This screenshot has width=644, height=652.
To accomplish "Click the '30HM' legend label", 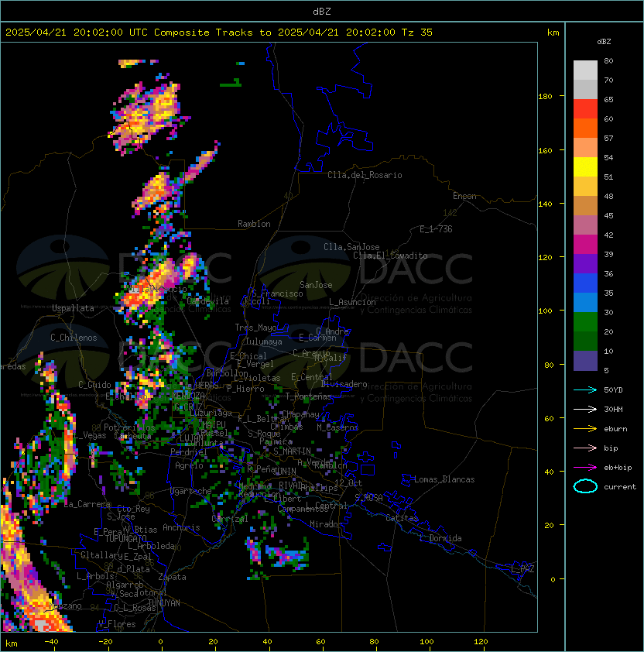I will (x=613, y=409).
